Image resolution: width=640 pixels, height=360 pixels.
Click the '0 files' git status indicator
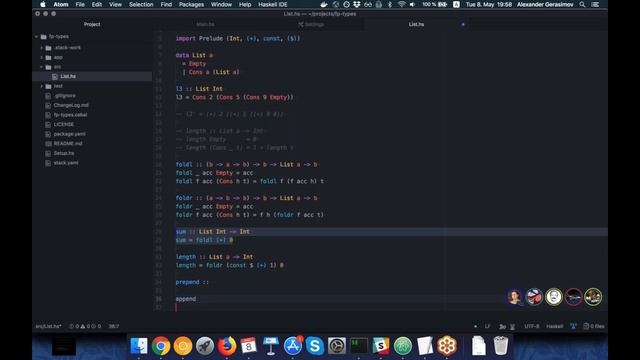594,326
